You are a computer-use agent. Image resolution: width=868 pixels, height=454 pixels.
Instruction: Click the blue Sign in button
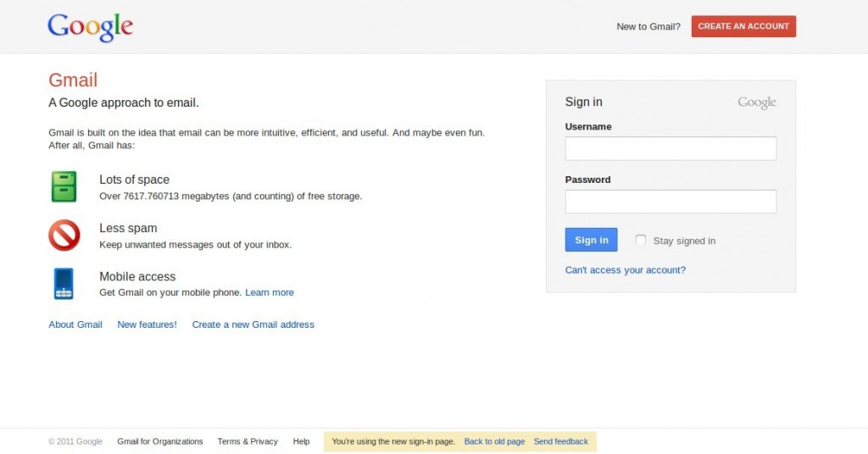(x=591, y=240)
